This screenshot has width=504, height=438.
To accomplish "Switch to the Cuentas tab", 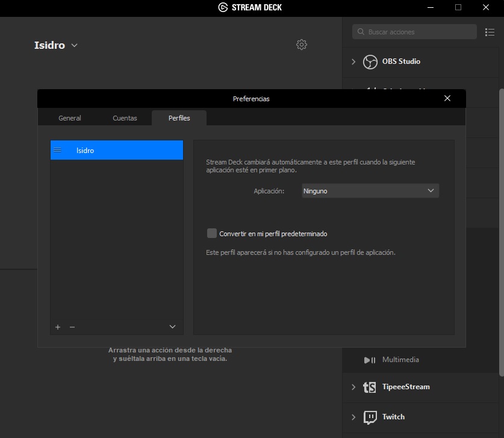I will (125, 118).
